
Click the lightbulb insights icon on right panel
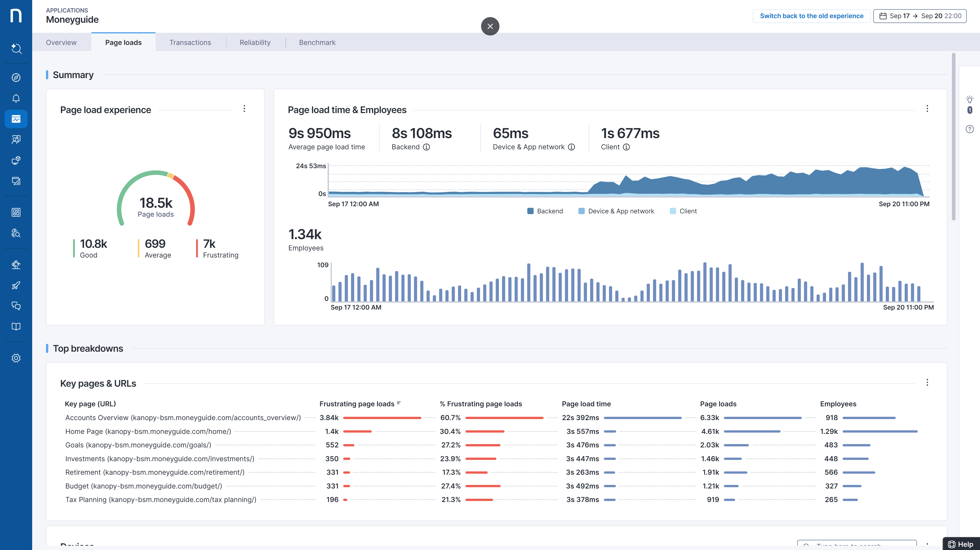(x=969, y=100)
